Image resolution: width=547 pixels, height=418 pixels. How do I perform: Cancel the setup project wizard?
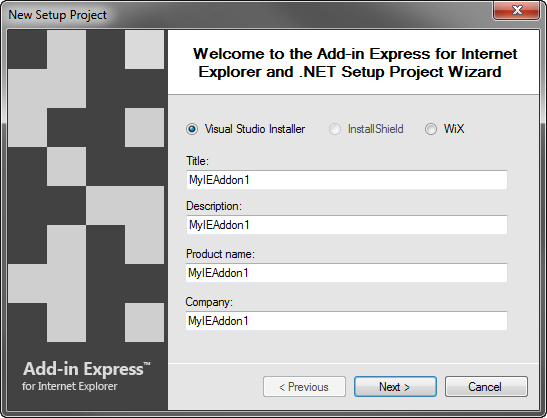point(486,387)
